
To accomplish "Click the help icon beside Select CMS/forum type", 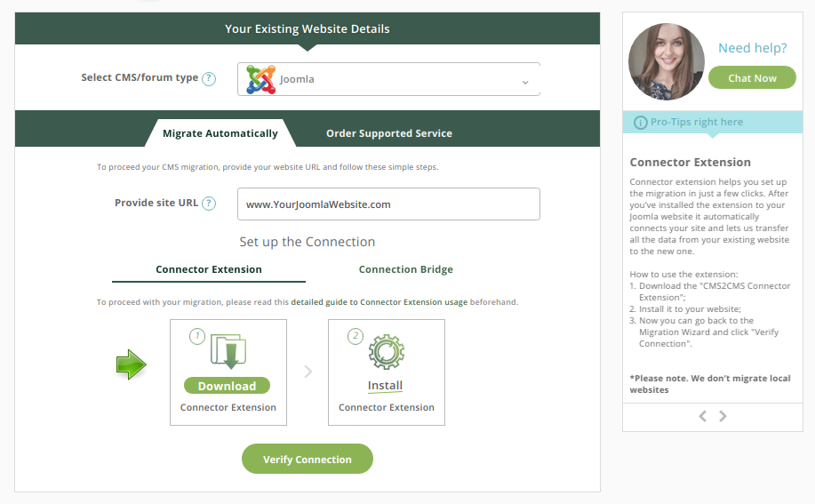I will [209, 78].
